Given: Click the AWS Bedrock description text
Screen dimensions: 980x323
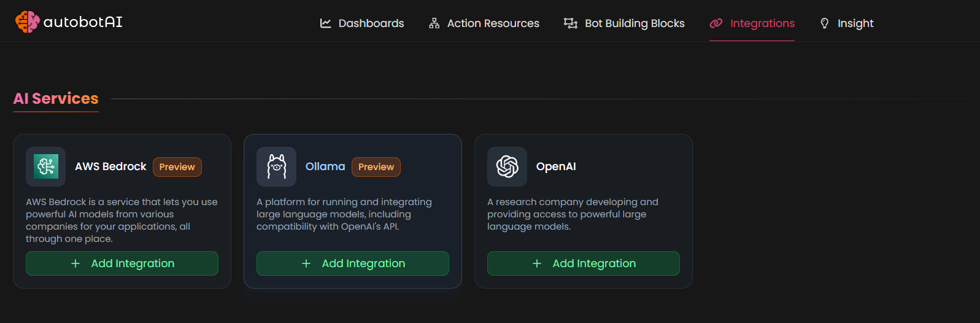Looking at the screenshot, I should click(122, 220).
